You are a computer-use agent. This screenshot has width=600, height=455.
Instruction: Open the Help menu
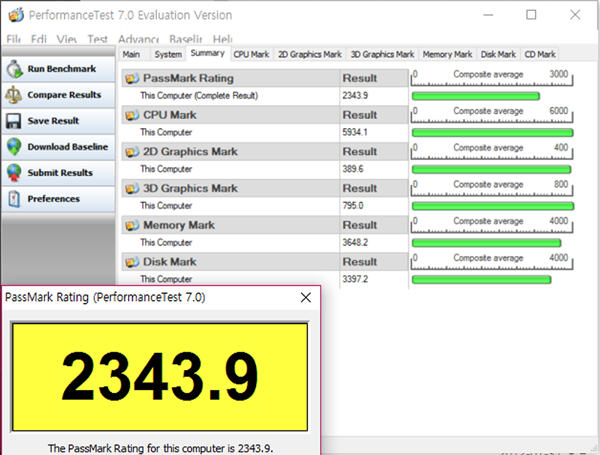pos(223,39)
